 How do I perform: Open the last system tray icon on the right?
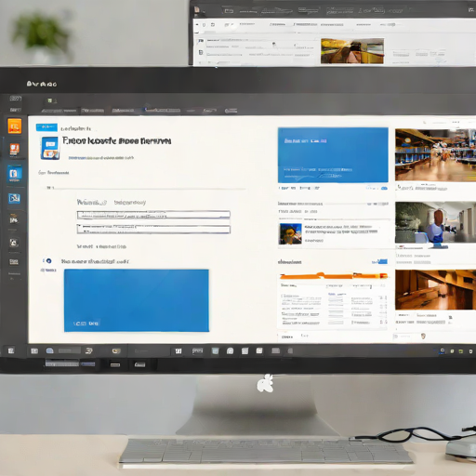470,351
